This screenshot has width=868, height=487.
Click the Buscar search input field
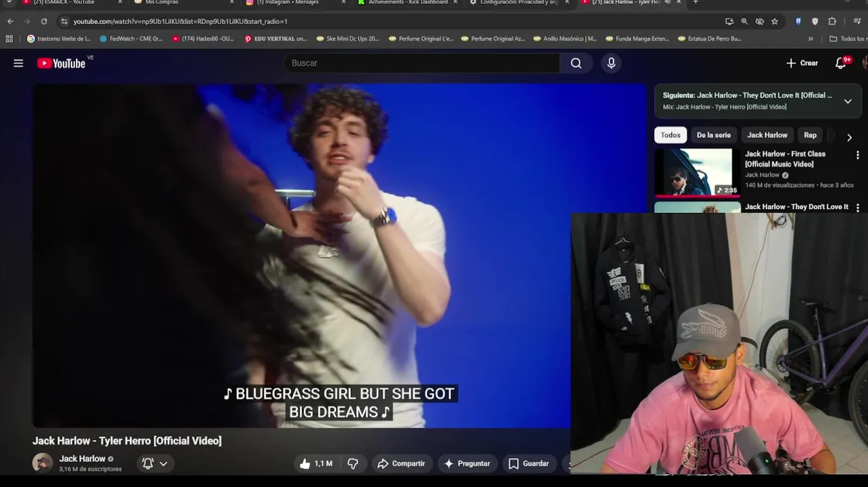[x=421, y=63]
